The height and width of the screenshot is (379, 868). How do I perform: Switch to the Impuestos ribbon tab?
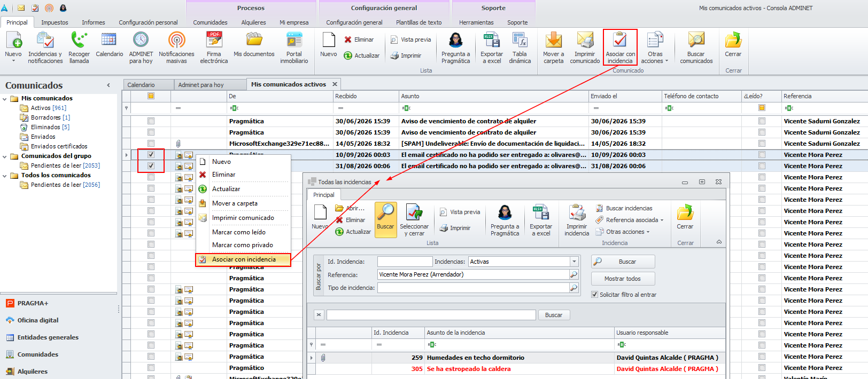(x=55, y=22)
